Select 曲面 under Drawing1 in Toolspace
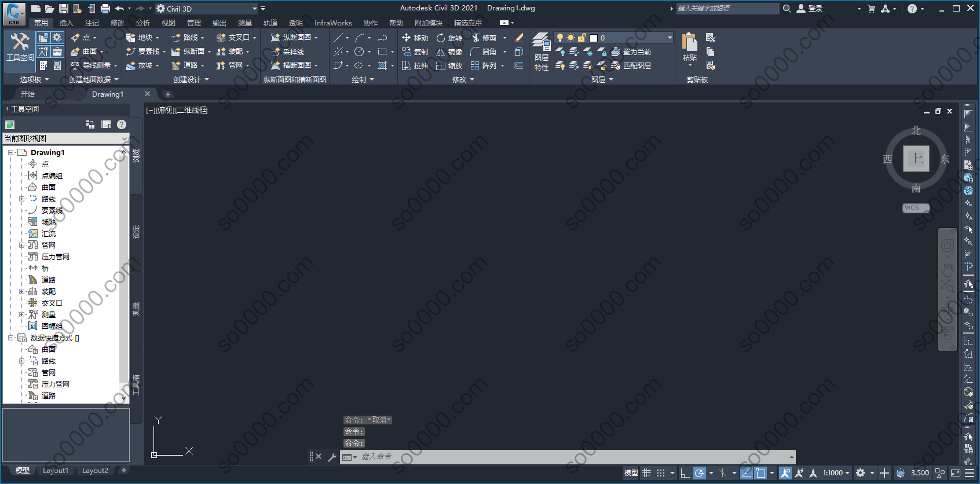980x484 pixels. click(49, 187)
